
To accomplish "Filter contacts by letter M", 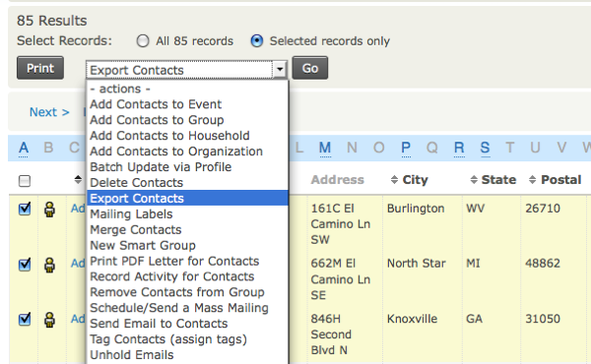I will 325,148.
